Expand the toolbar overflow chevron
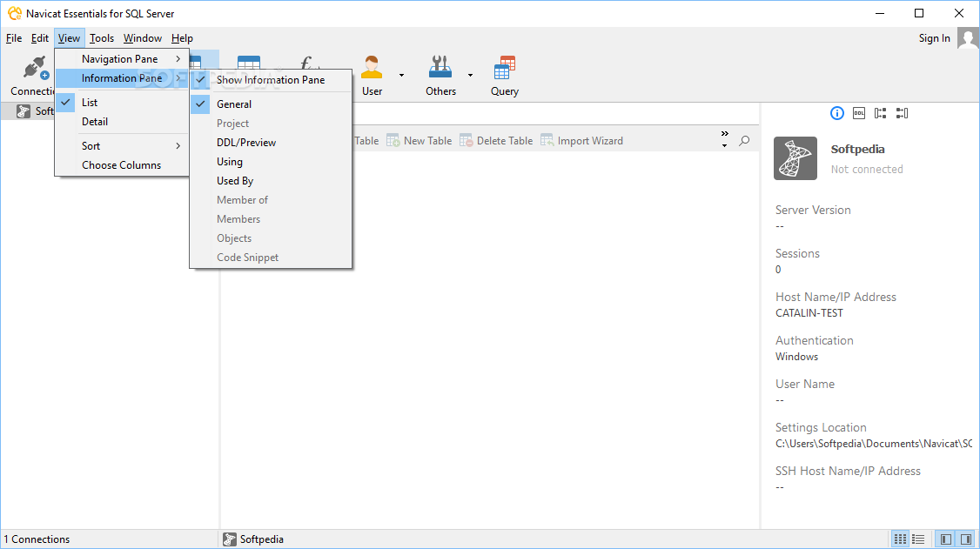 (x=724, y=134)
